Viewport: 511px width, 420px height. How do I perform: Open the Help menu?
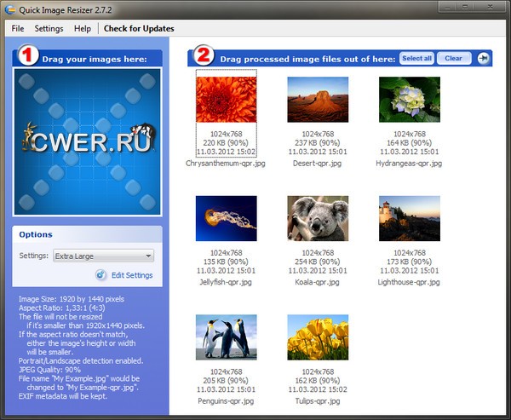(x=83, y=28)
